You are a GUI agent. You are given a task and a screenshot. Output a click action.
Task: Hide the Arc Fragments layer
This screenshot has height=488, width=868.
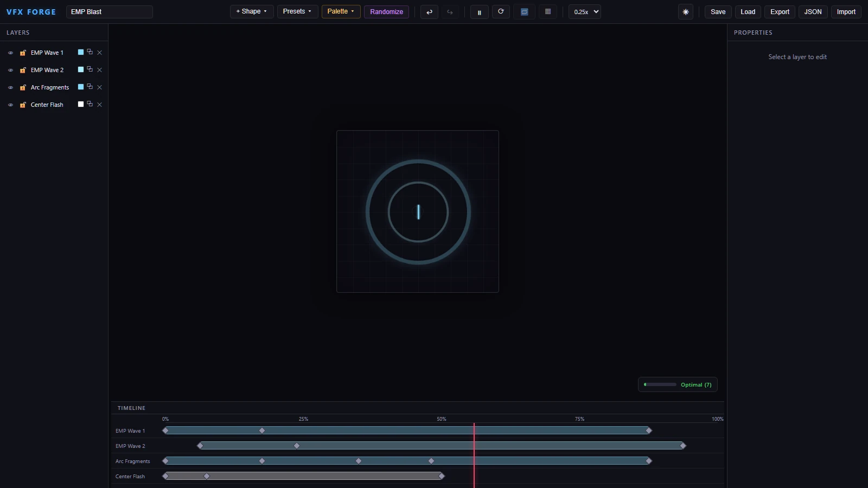[x=10, y=88]
